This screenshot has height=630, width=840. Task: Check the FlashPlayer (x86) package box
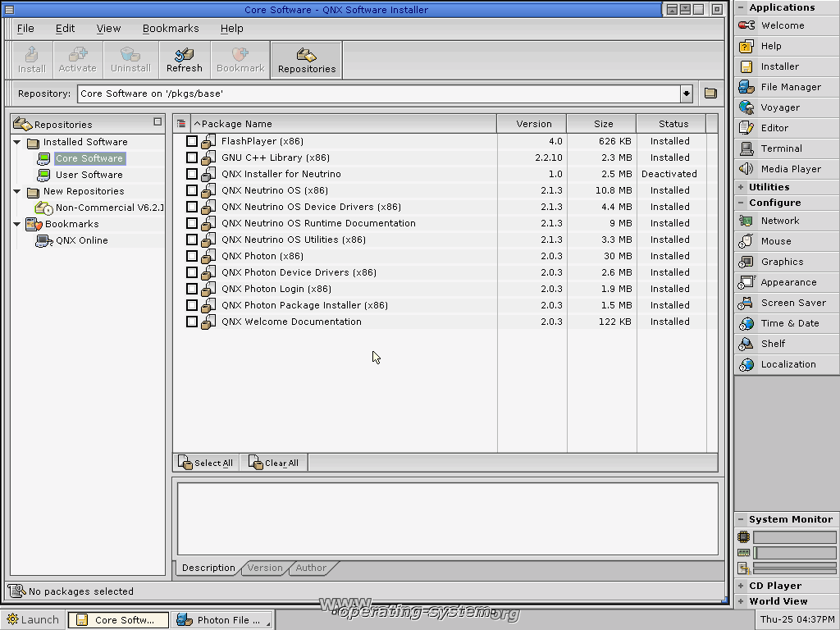coord(192,141)
